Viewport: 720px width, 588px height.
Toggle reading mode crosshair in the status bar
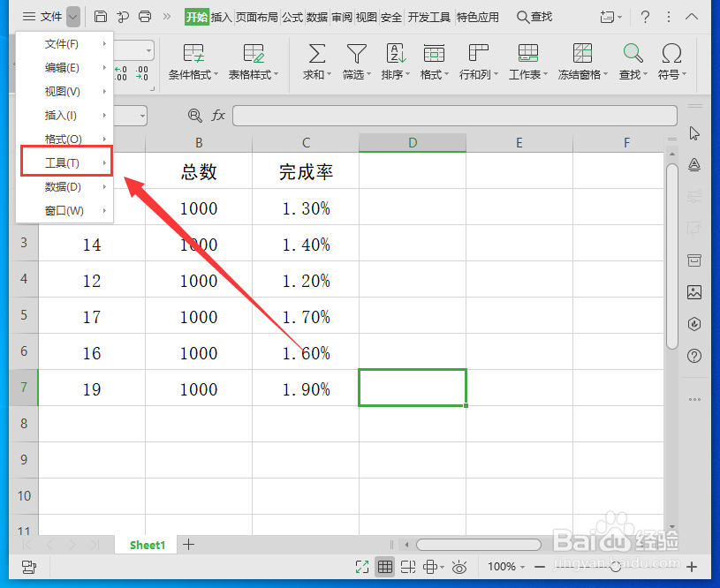pos(430,568)
